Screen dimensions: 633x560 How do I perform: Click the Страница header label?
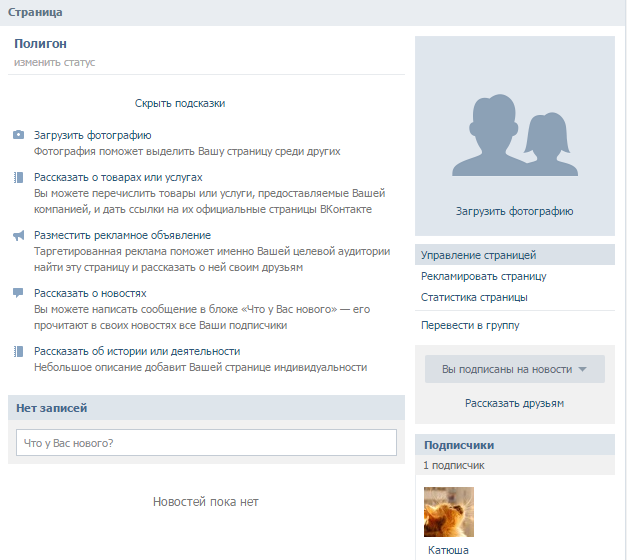click(35, 12)
